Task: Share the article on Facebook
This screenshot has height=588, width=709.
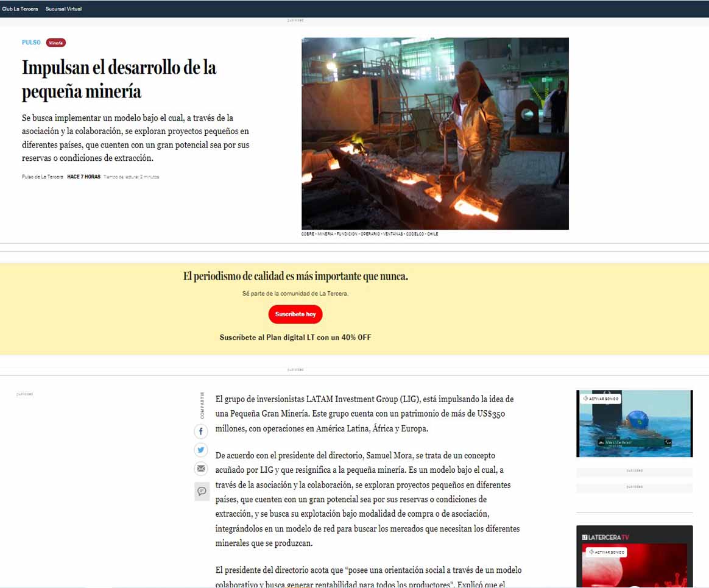Action: coord(201,432)
